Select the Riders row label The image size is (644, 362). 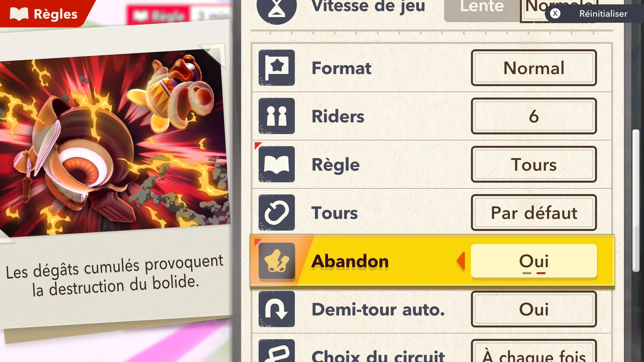(338, 116)
